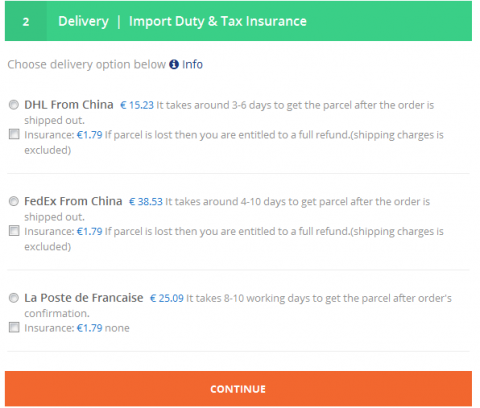Click the € 25.09 La Poste price

(167, 298)
